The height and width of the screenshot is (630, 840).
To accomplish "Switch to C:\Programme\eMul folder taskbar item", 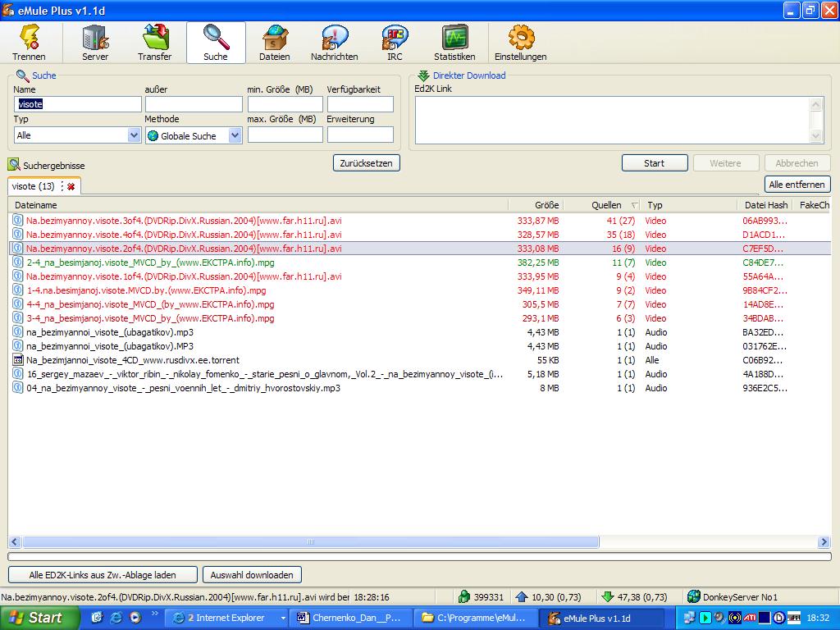I will 476,618.
